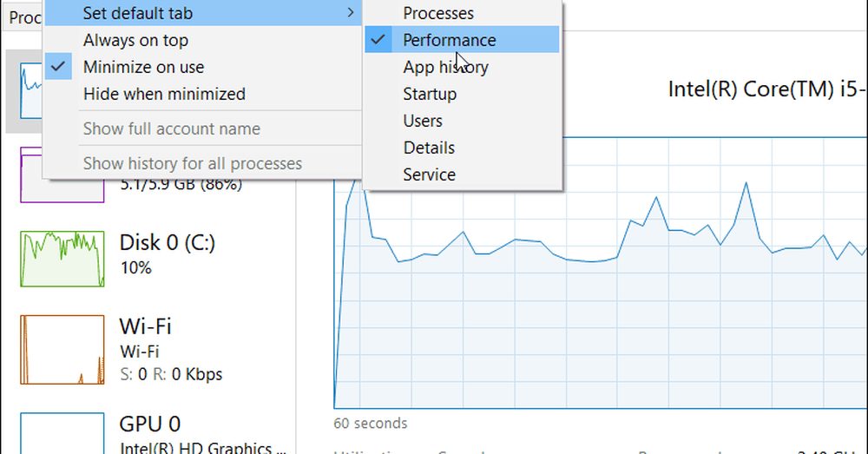Set App history as default tab
868x454 pixels.
[x=445, y=67]
